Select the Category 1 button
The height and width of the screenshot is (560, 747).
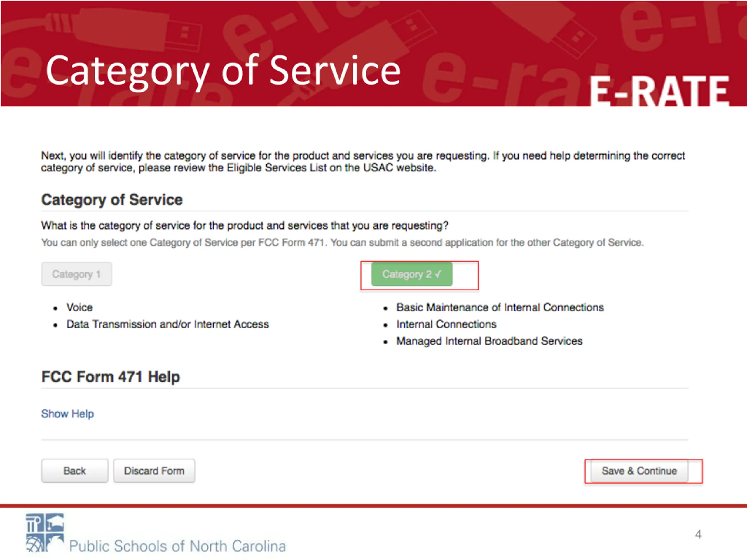tap(77, 274)
